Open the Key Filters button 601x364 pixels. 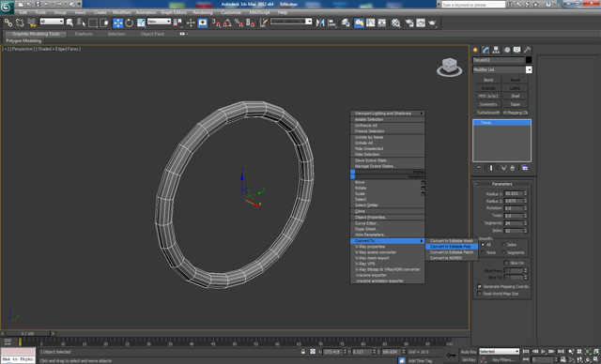coord(503,360)
